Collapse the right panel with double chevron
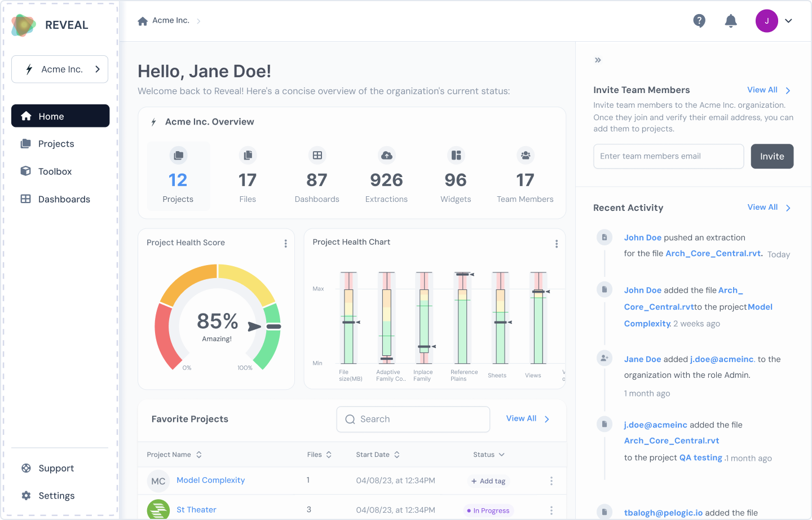This screenshot has width=812, height=520. tap(598, 60)
